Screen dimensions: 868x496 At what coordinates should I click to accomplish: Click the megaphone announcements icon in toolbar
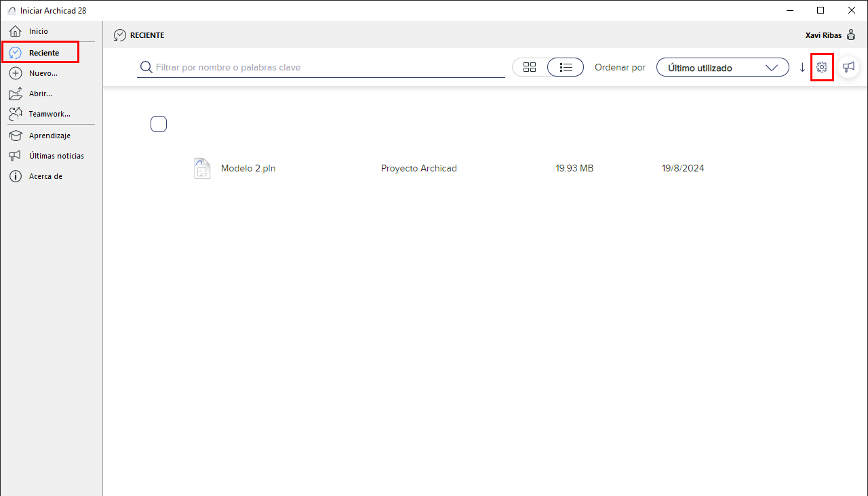click(x=848, y=67)
